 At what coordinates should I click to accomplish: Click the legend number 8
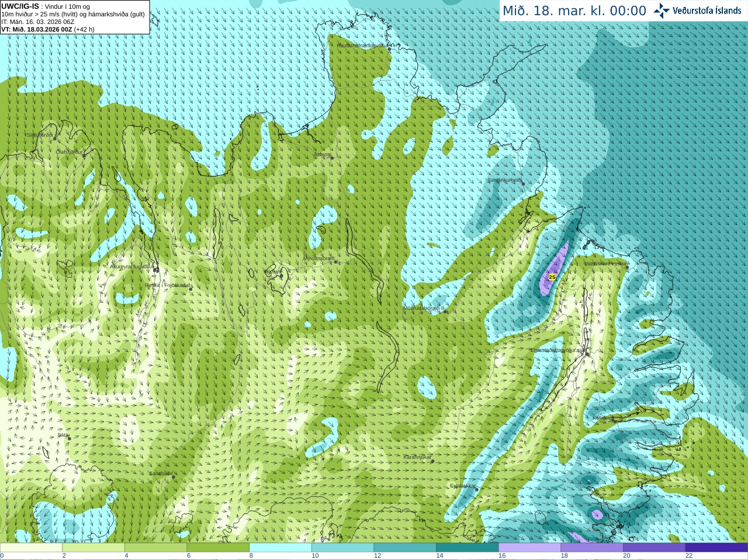pyautogui.click(x=251, y=556)
